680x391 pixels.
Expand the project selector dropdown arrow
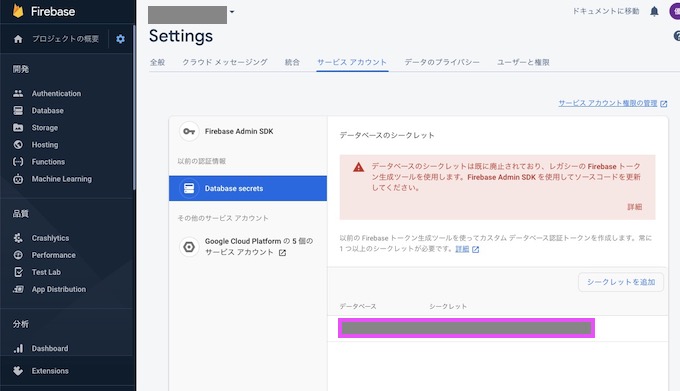pos(232,12)
